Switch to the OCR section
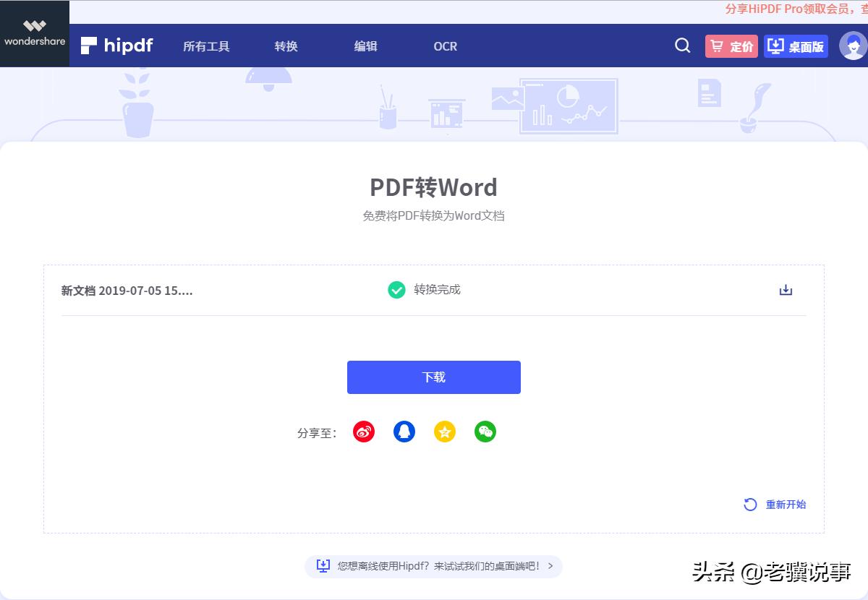The height and width of the screenshot is (600, 868). (x=444, y=46)
